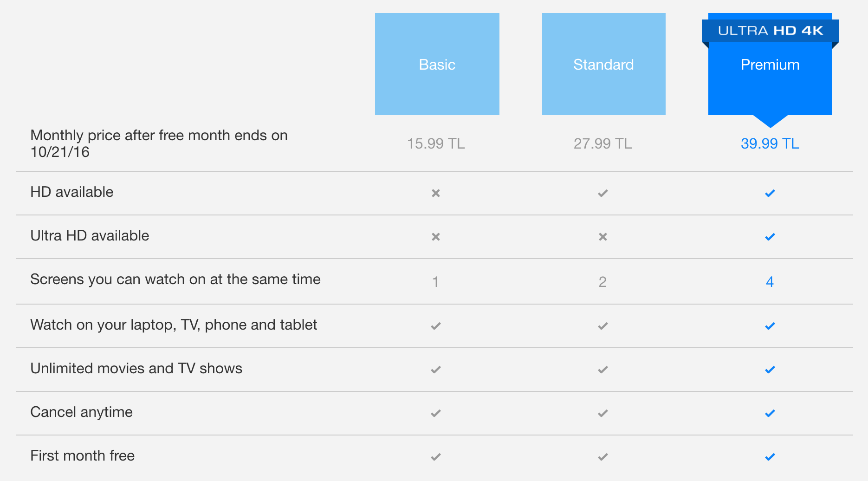
Task: Click the ULTRA HD 4K ribbon badge
Action: coord(771,31)
